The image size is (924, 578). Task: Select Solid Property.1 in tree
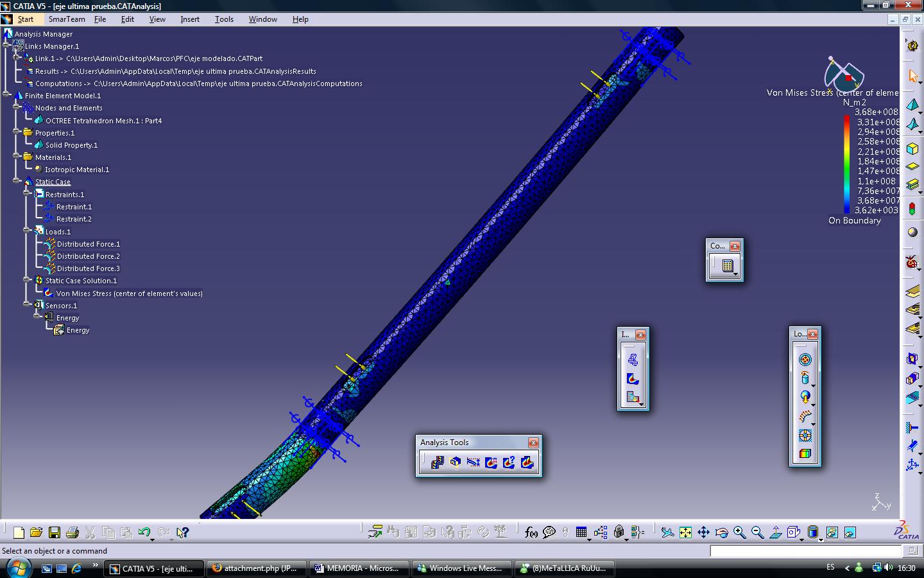click(x=71, y=145)
